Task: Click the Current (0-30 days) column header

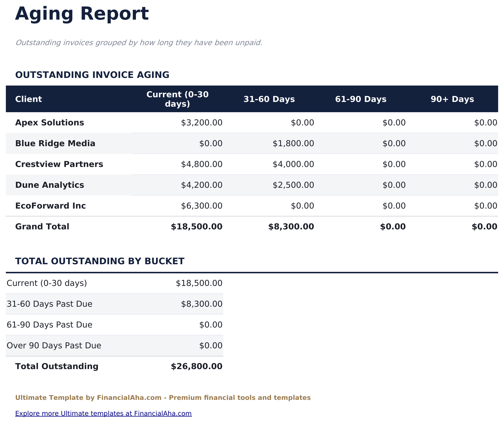Action: click(178, 99)
